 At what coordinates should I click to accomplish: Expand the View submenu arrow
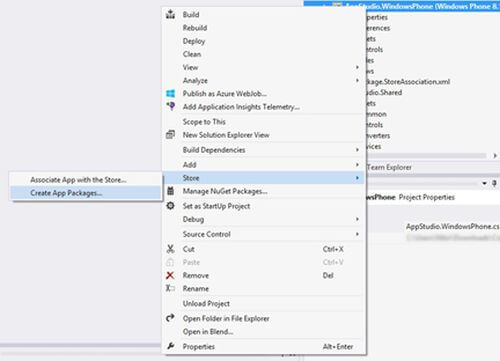tap(357, 67)
